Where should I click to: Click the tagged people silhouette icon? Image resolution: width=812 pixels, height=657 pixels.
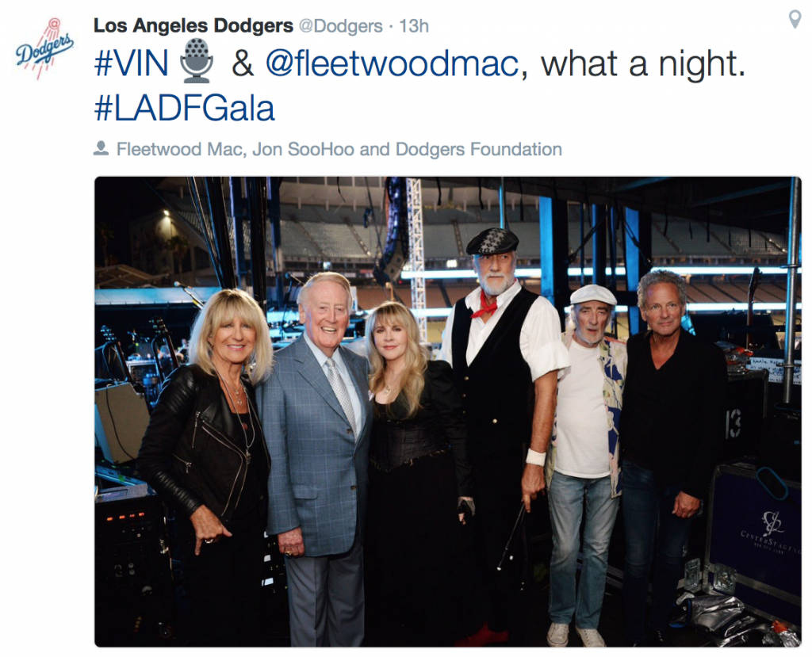[101, 148]
